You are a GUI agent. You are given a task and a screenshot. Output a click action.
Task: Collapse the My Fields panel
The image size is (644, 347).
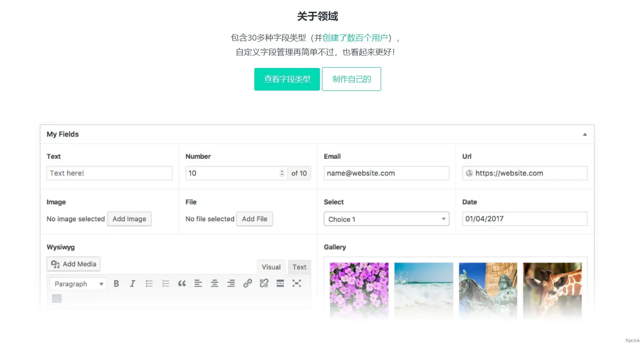click(585, 134)
